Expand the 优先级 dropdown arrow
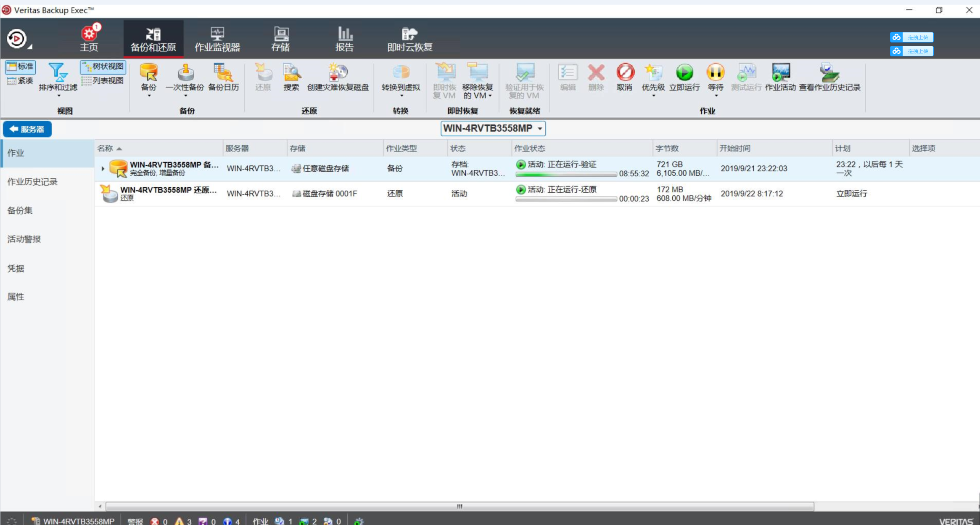The width and height of the screenshot is (980, 525). pyautogui.click(x=654, y=96)
